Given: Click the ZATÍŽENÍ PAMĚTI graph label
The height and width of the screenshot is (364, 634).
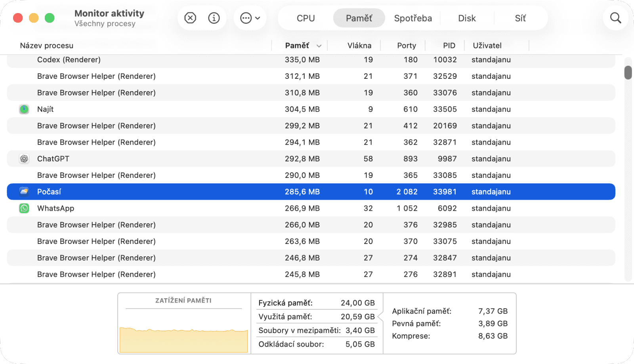Looking at the screenshot, I should [183, 301].
